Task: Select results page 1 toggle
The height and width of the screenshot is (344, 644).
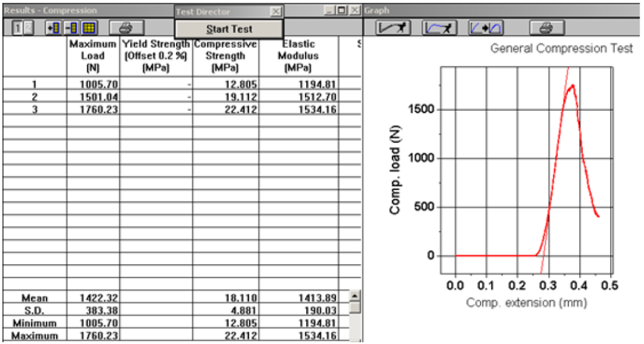Action: (x=18, y=28)
